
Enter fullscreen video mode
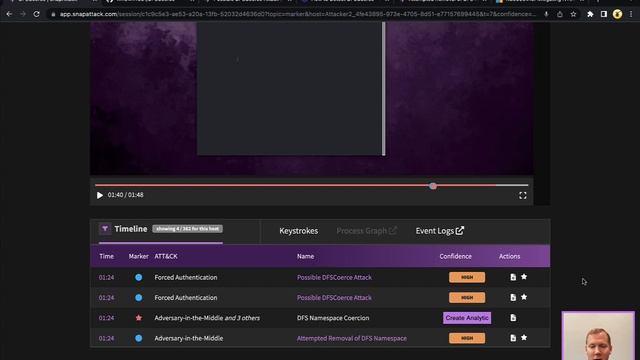click(523, 196)
